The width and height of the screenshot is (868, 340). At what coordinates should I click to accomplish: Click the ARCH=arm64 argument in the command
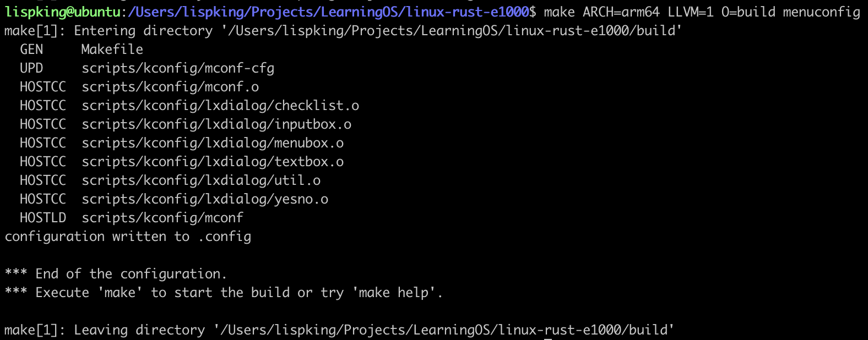pos(621,12)
